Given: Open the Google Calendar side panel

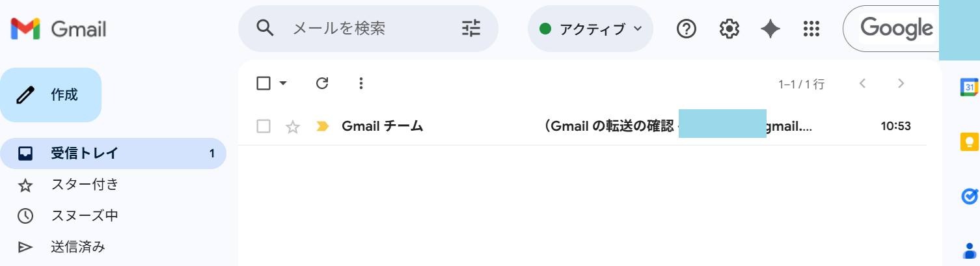Looking at the screenshot, I should 969,87.
